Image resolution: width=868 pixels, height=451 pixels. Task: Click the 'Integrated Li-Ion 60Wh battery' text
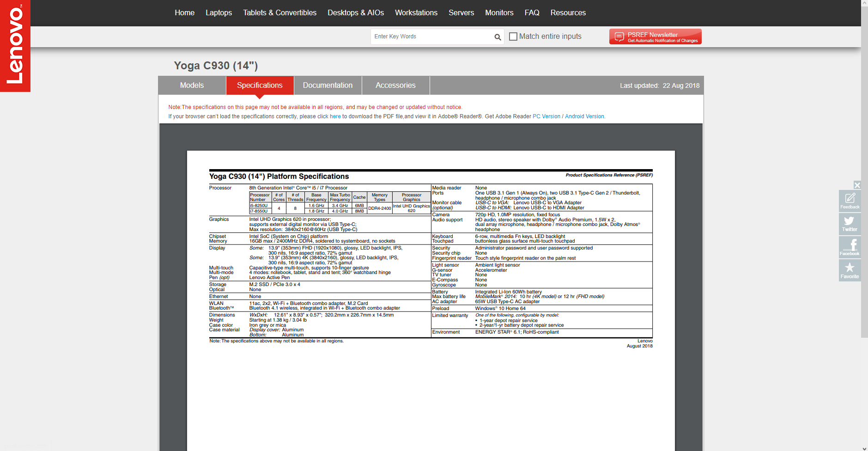click(509, 292)
